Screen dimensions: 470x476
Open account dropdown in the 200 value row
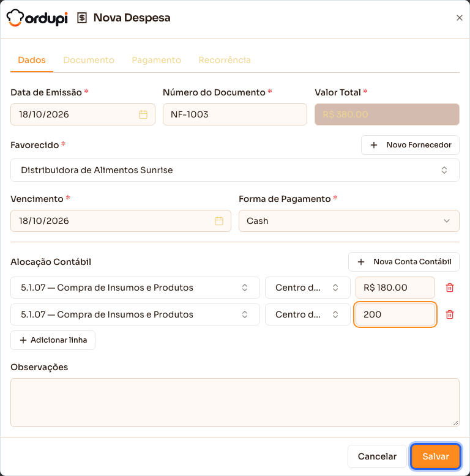pos(135,314)
